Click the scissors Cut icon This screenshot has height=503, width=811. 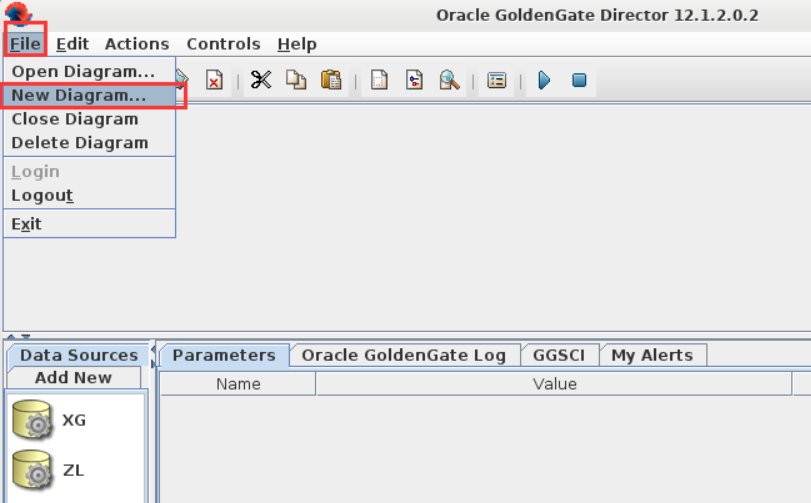click(x=261, y=80)
